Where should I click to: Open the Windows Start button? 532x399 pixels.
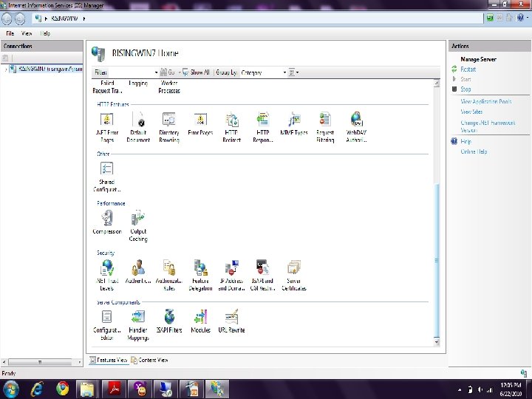(10, 389)
